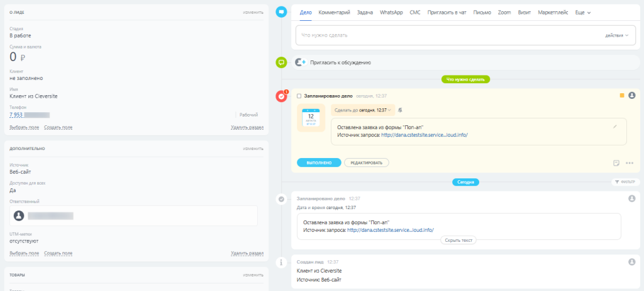
Task: Open the 'Сделать до сегодня, 12:37' deadline dropdown
Action: pos(363,110)
